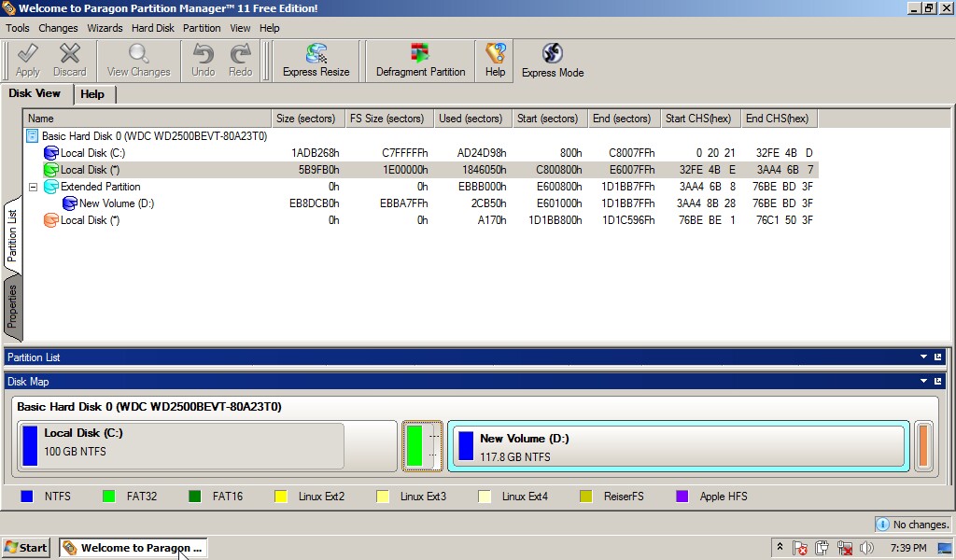Sort by Size (sectors) column header

(308, 119)
